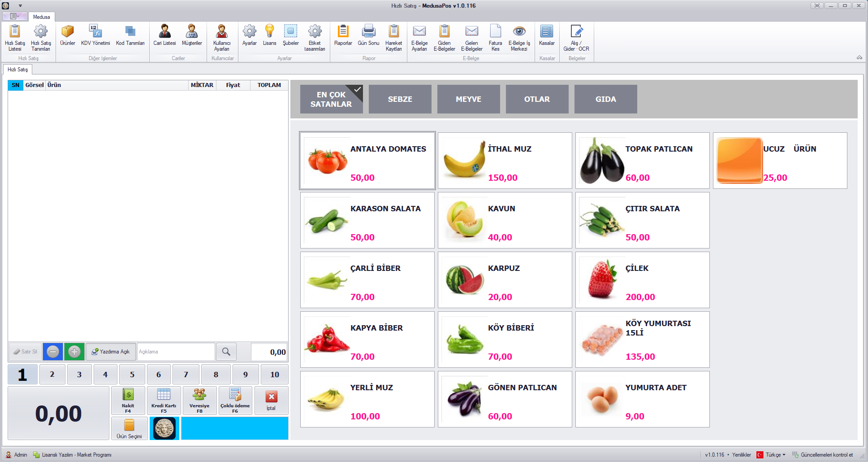
Task: Pay with Kredi Kartı F5 button
Action: point(164,401)
